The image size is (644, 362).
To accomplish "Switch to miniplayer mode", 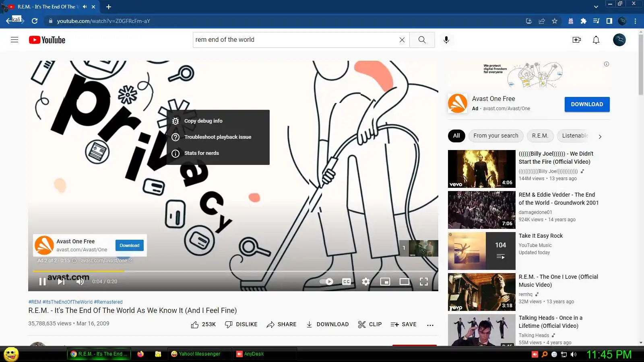I will point(385,282).
